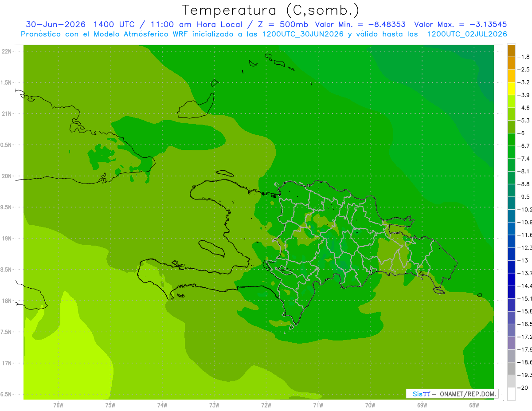Pick the yellow swatch between -3.2 and -3.9
Image resolution: width=532 pixels, height=411 pixels.
(511, 89)
